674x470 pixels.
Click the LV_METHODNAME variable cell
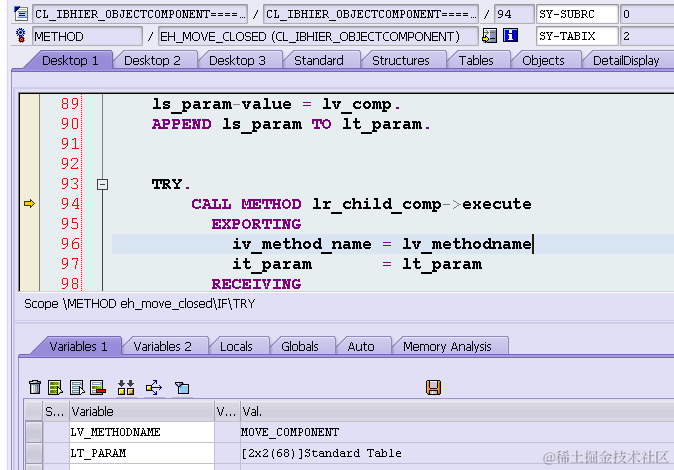tap(142, 432)
